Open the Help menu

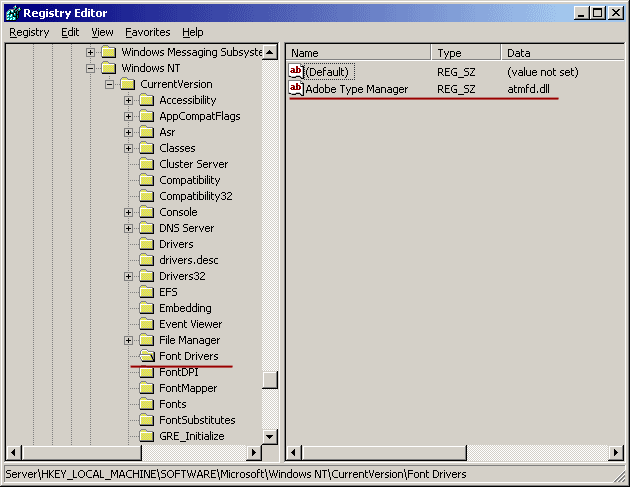click(192, 32)
